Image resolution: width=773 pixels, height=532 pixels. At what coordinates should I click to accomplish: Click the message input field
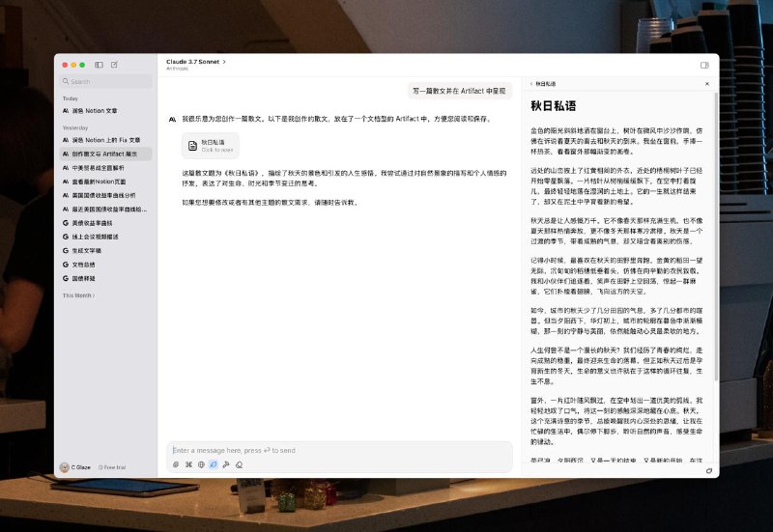(x=338, y=450)
